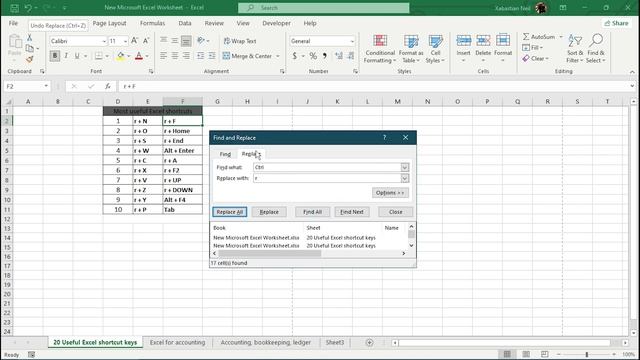Click Find All button
The width and height of the screenshot is (640, 360).
pos(312,212)
